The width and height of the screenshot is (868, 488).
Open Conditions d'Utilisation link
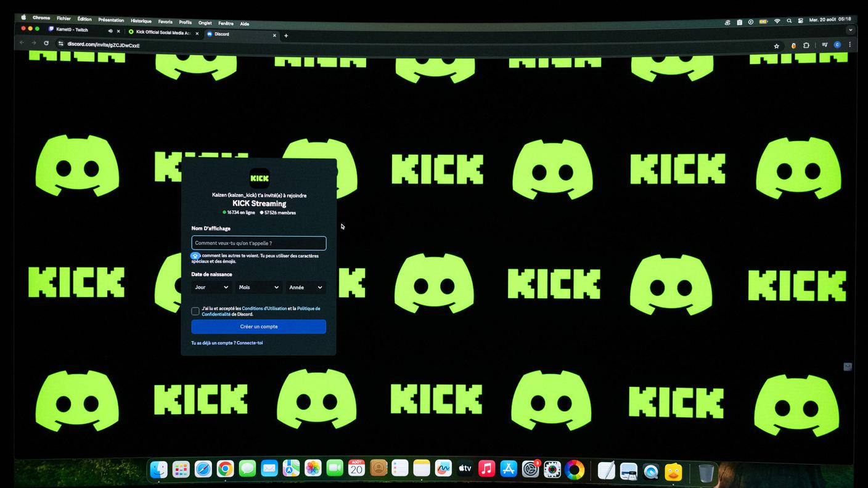pos(264,308)
